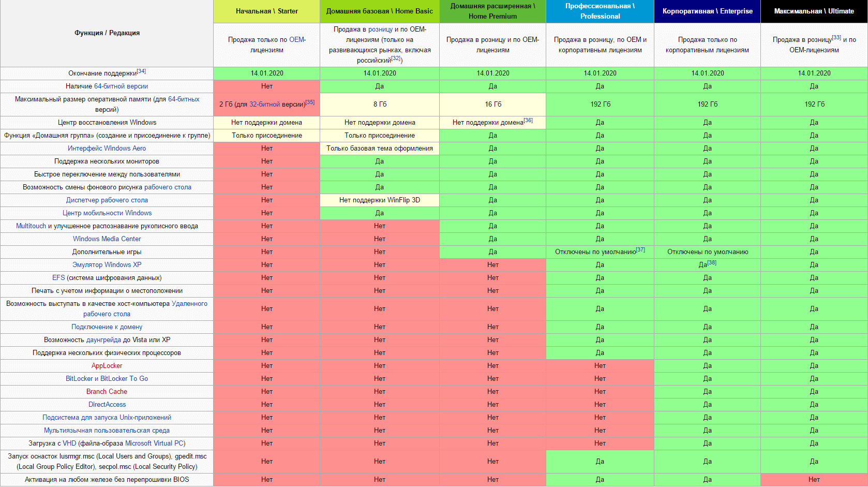
Task: Click the Multitouch link
Action: (31, 226)
